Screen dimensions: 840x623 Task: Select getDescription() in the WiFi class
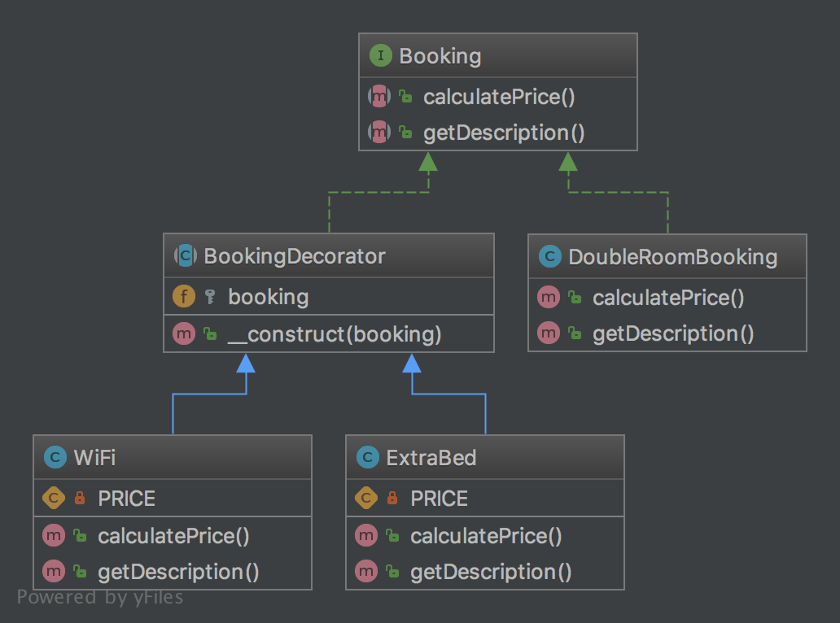pyautogui.click(x=178, y=572)
